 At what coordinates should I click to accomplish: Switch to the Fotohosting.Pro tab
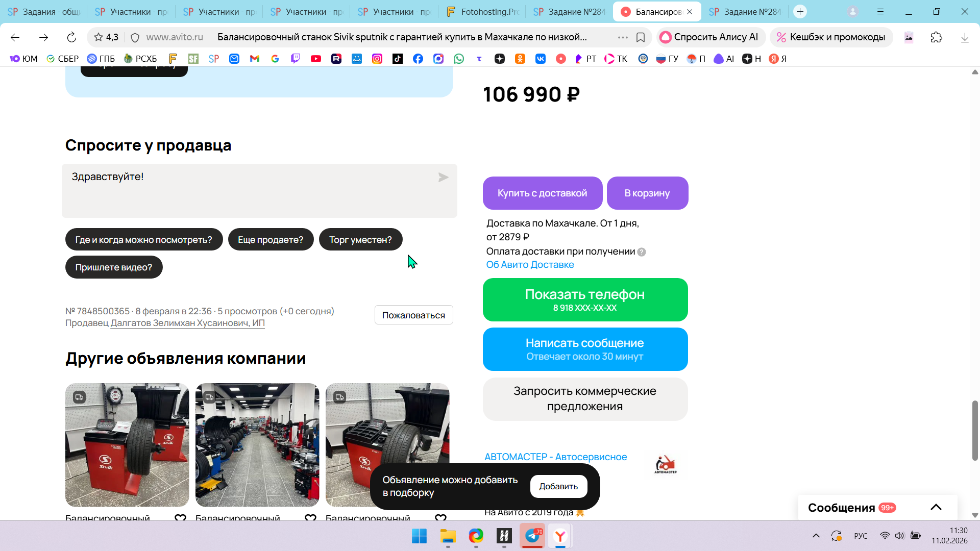pos(482,11)
